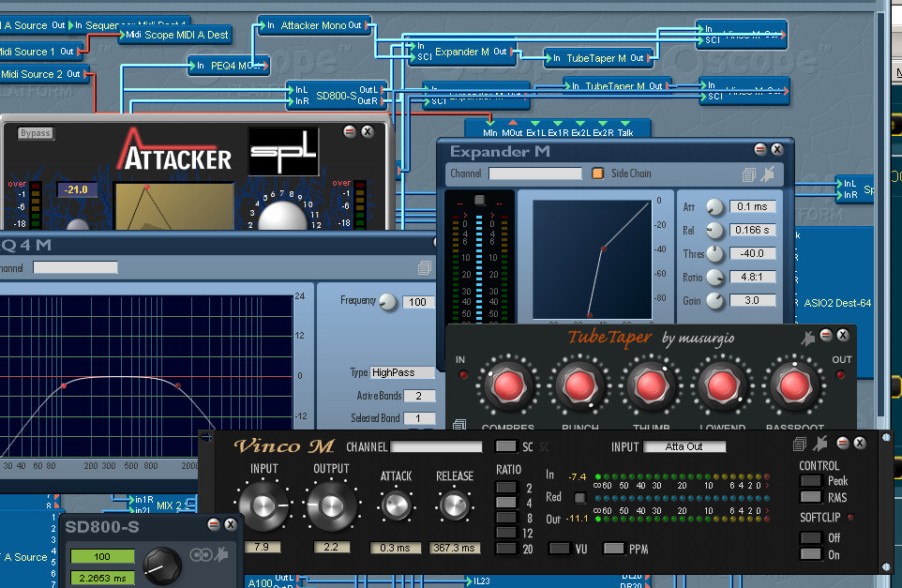Click the pin icon in Expander M window
Screen dimensions: 902x588
tap(767, 173)
